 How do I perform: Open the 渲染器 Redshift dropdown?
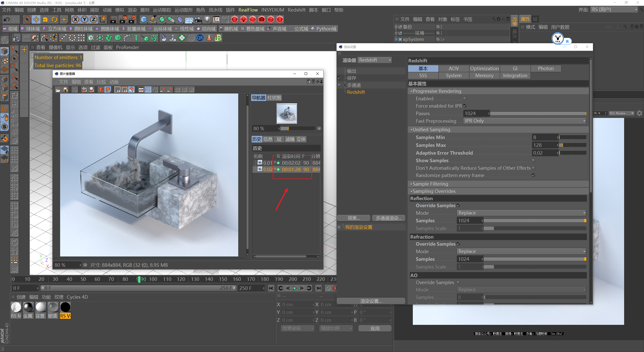[375, 60]
